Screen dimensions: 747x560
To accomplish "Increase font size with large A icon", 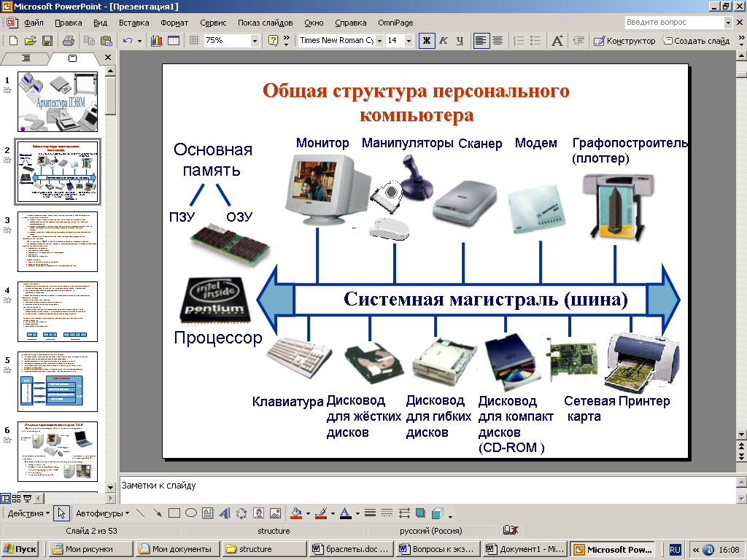I will 557,41.
